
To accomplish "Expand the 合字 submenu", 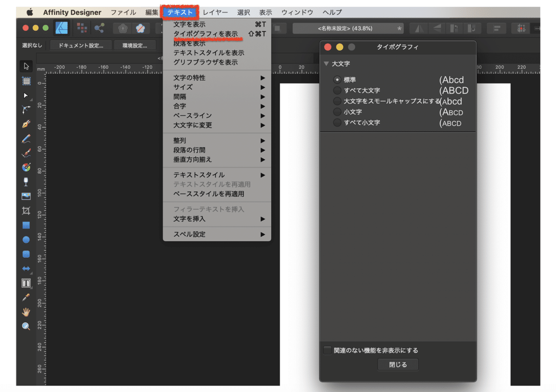I will pyautogui.click(x=217, y=106).
